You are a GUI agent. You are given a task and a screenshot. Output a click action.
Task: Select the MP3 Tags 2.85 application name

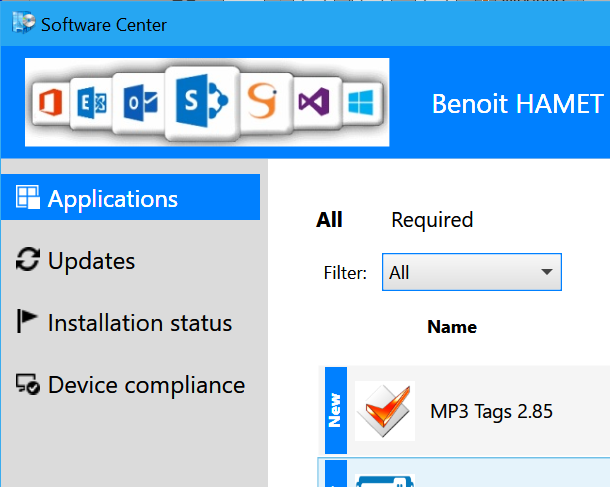491,411
